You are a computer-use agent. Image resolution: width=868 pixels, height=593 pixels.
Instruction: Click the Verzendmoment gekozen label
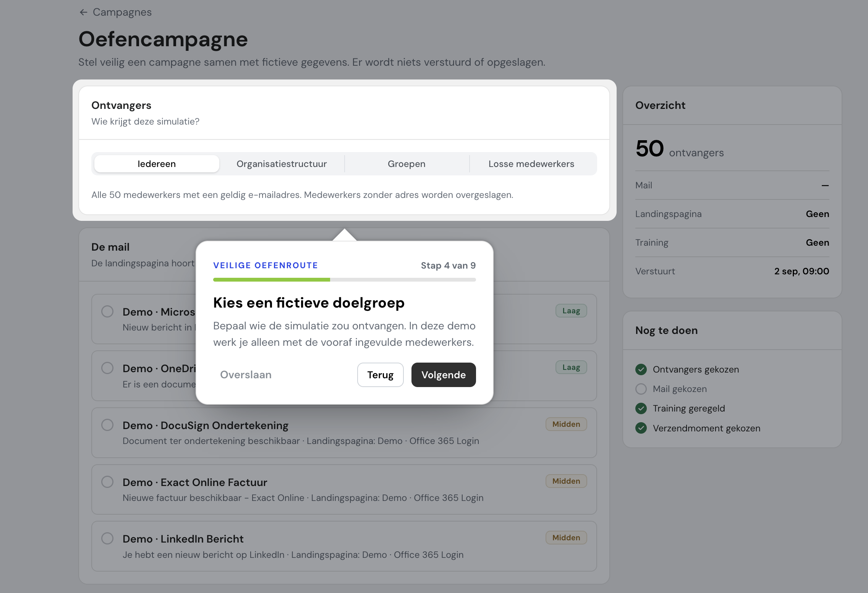pos(706,428)
